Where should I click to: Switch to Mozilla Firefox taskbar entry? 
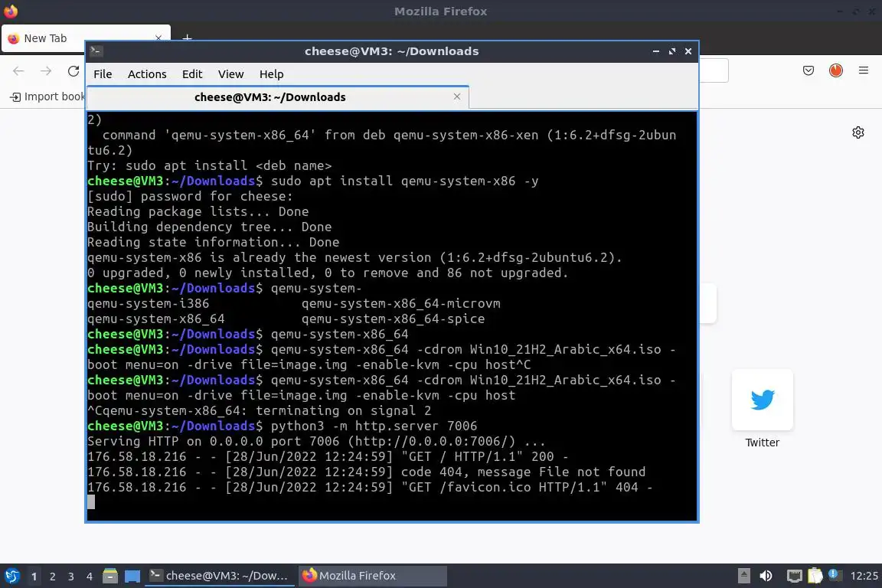(372, 576)
